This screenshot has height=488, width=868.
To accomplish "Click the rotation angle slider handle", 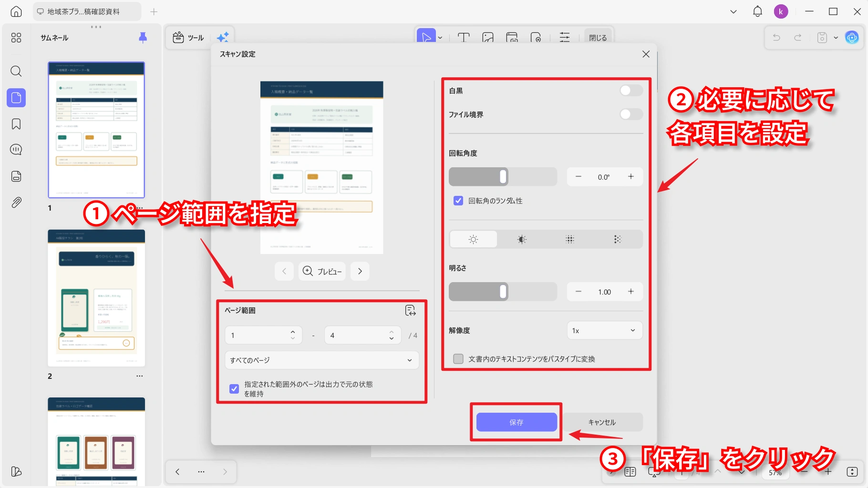I will (x=503, y=177).
